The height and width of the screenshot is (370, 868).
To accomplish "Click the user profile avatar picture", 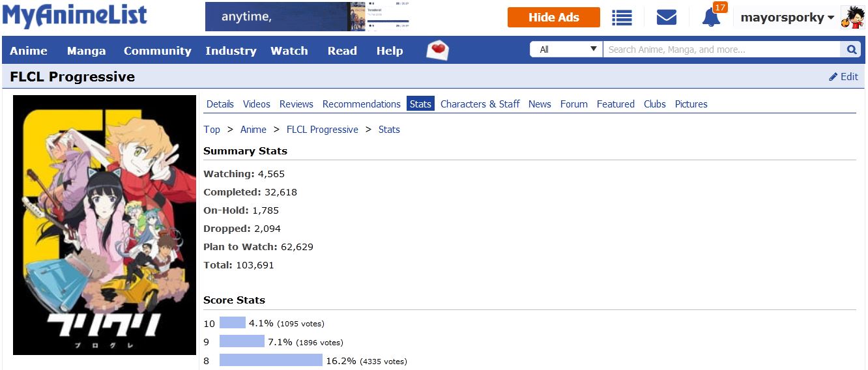I will tap(852, 18).
